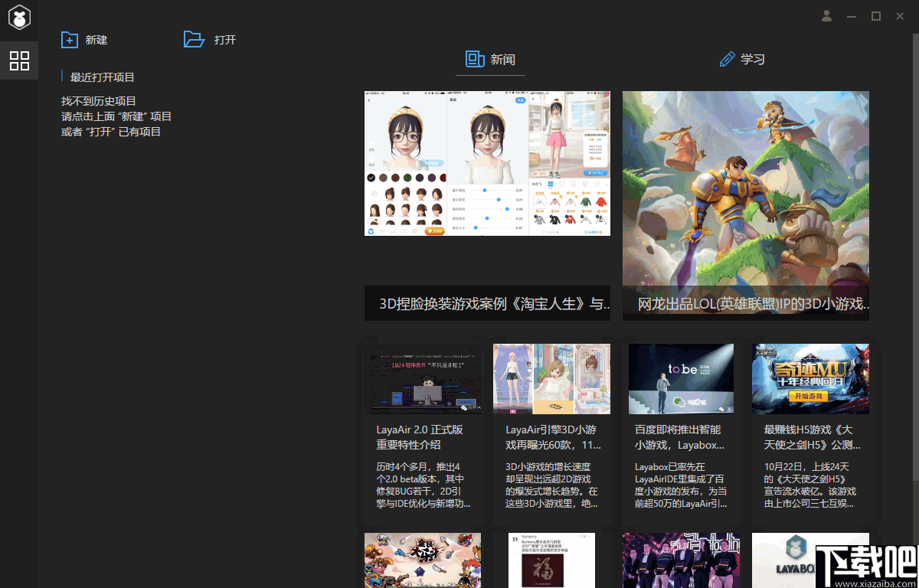Open the LayaAir引擎3D小游戏再曝光60款 article
The image size is (919, 588).
551,429
